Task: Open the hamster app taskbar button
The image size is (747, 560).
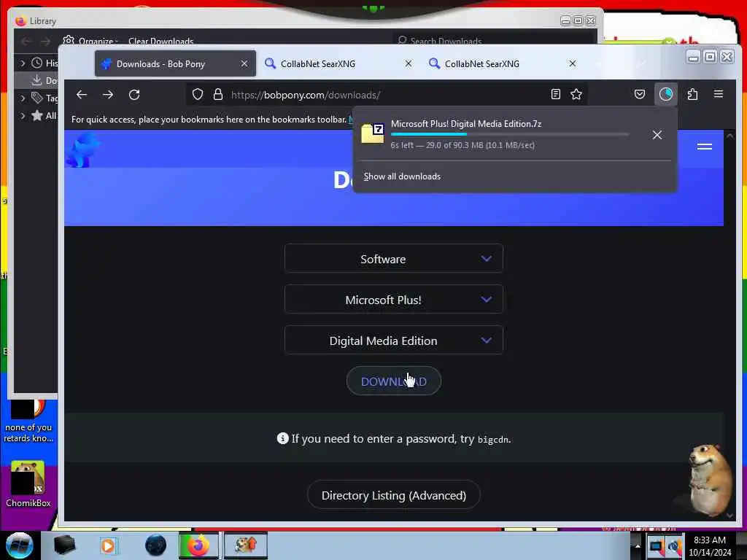Action: (x=246, y=545)
